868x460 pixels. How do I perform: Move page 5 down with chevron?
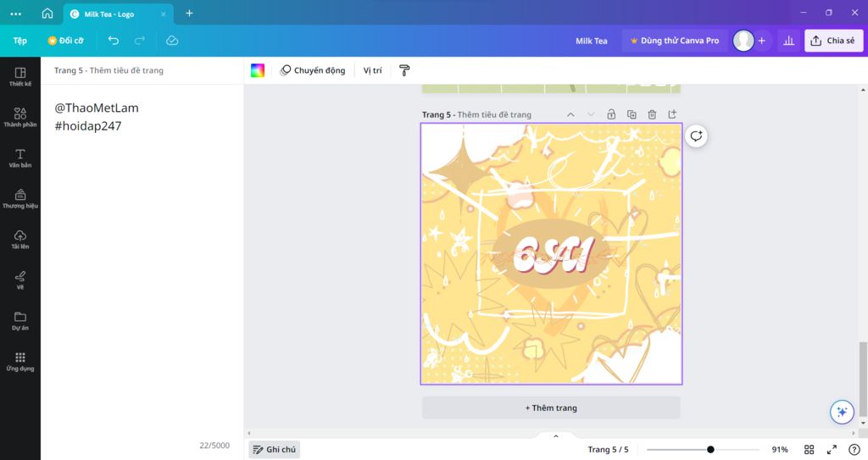click(591, 114)
